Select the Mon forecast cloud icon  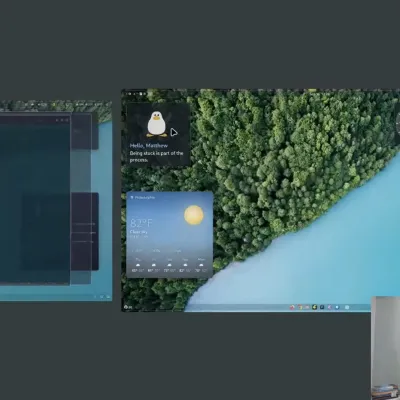(x=201, y=265)
